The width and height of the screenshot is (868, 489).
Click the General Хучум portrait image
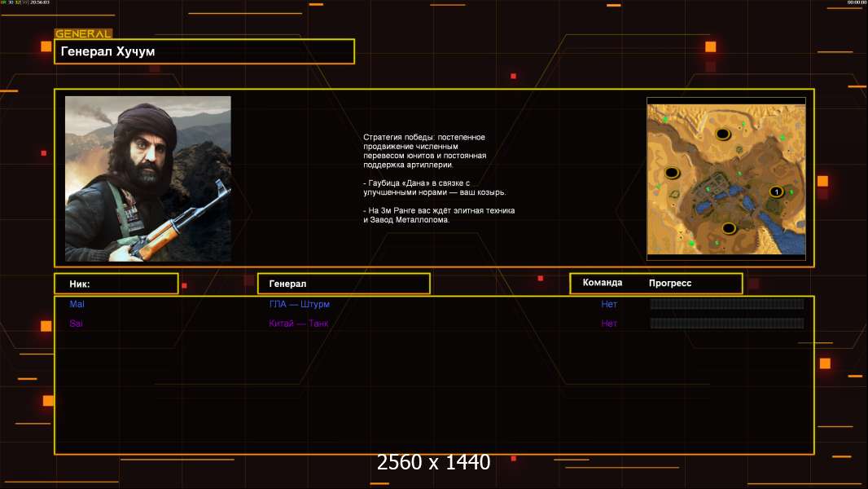(x=147, y=178)
